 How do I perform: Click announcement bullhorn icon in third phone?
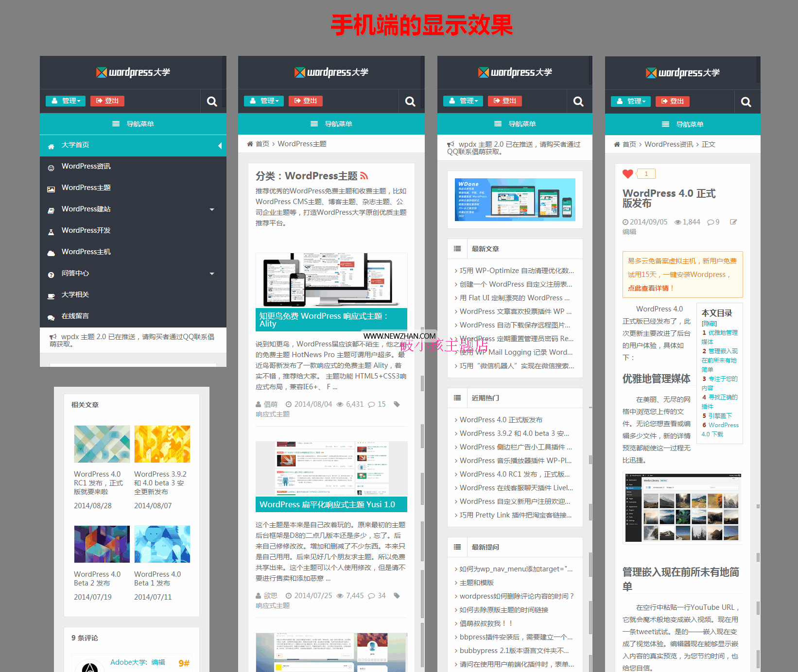click(451, 144)
